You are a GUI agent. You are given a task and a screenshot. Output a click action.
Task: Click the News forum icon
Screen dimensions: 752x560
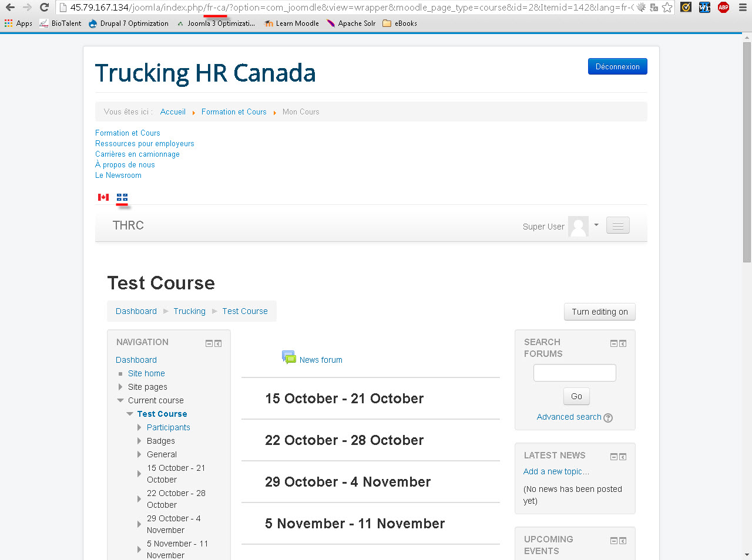click(288, 357)
